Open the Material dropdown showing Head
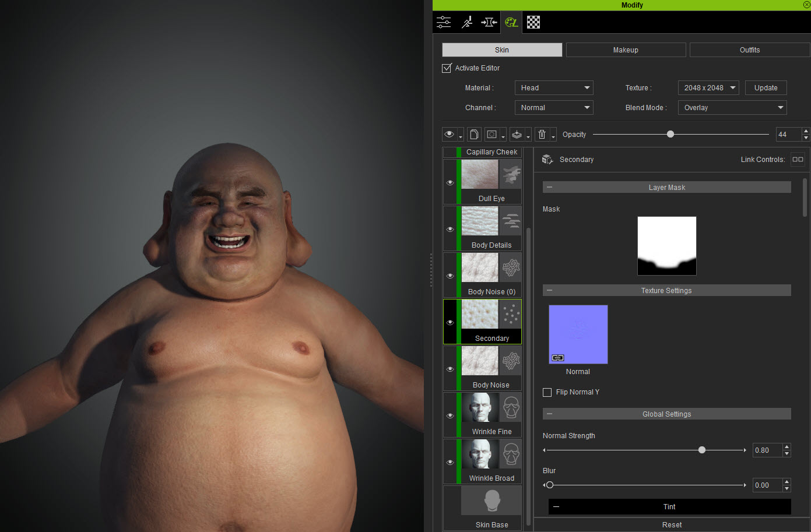The image size is (811, 532). coord(554,88)
